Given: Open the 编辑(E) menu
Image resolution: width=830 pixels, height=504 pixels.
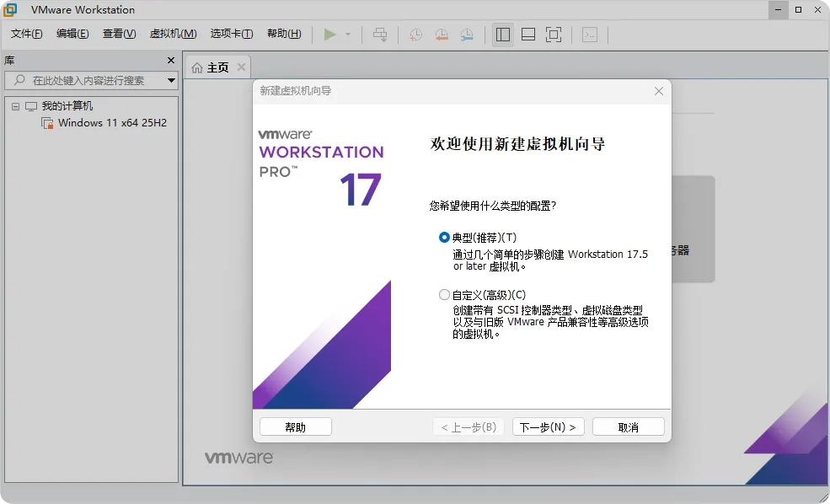Looking at the screenshot, I should (x=72, y=34).
